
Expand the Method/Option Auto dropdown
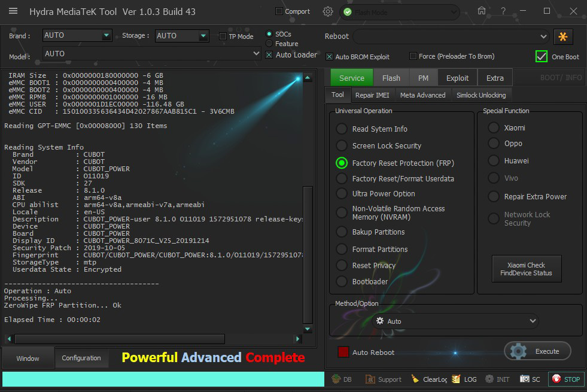[533, 321]
